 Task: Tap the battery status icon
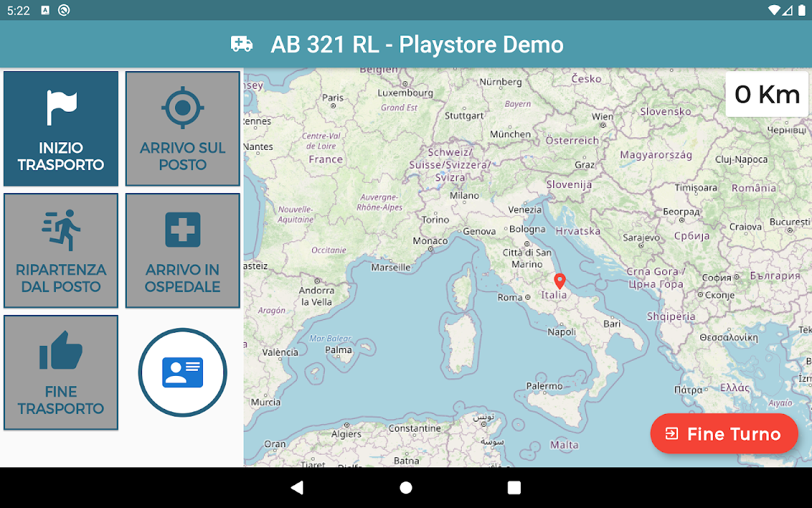tap(801, 10)
